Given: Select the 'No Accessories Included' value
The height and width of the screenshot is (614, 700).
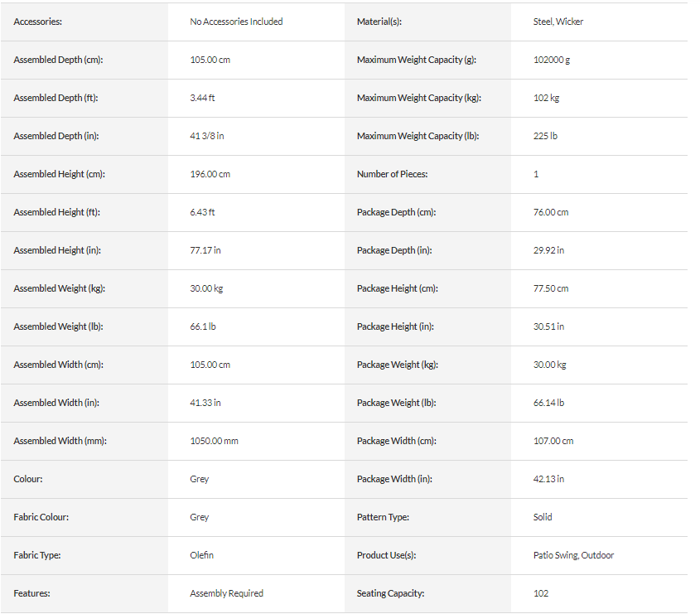Looking at the screenshot, I should coord(236,22).
